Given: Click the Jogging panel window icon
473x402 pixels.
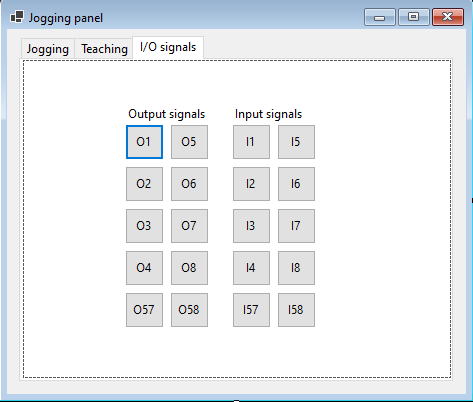Looking at the screenshot, I should 17,17.
